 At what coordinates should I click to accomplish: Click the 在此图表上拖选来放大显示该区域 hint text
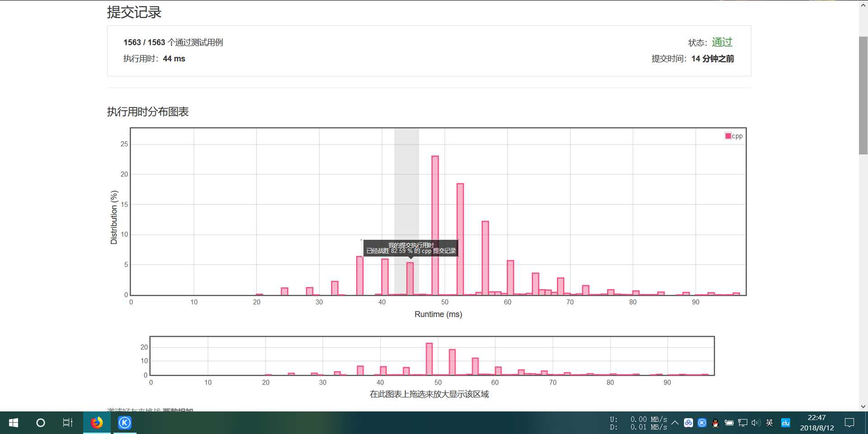click(429, 394)
